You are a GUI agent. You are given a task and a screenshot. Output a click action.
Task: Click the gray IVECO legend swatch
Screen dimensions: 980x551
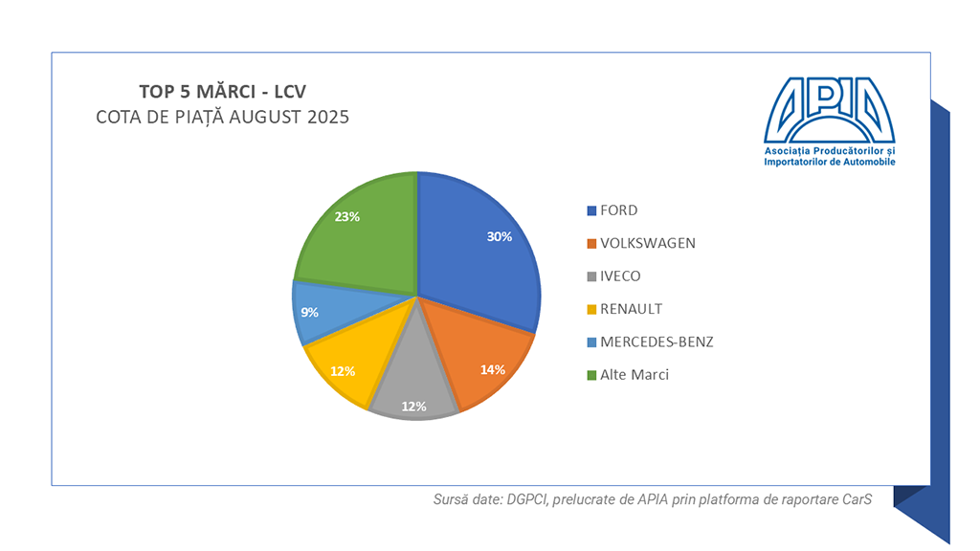click(x=591, y=276)
